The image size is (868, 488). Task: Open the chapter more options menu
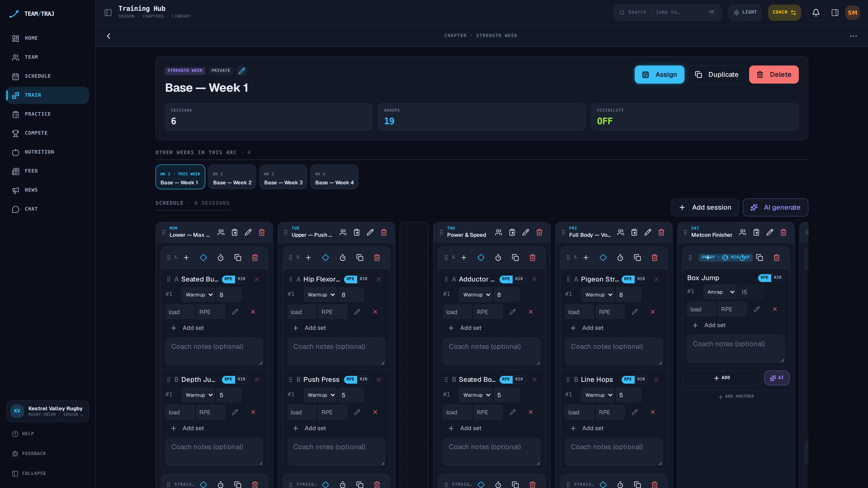click(853, 36)
